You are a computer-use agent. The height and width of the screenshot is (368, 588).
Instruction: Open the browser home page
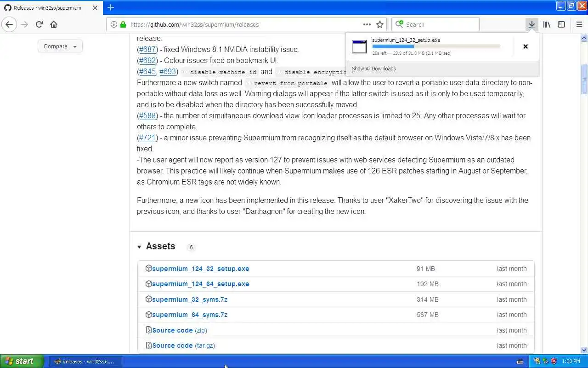click(54, 24)
